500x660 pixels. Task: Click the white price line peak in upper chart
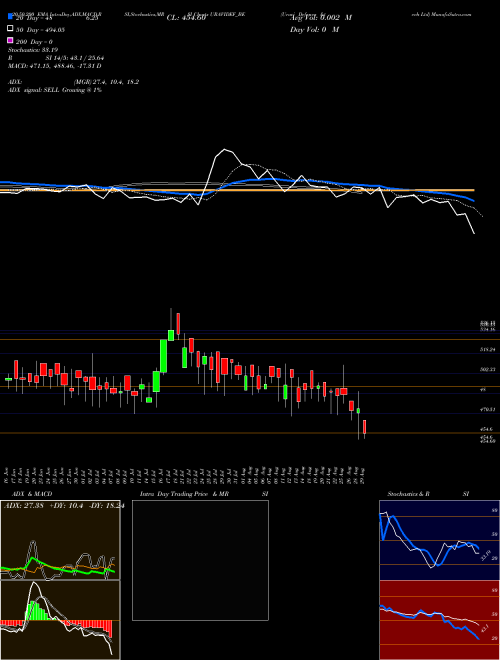(x=225, y=149)
